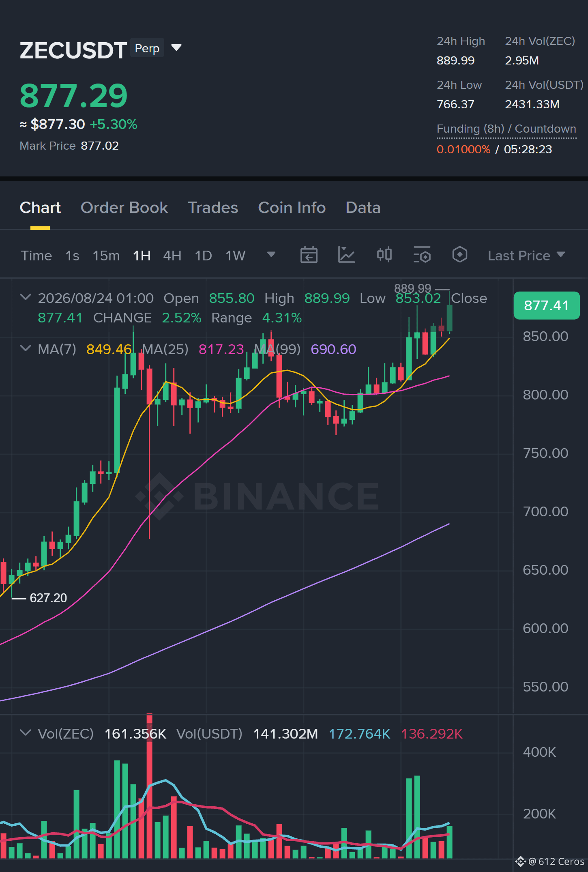The image size is (588, 872).
Task: Switch to the Data tab
Action: click(363, 208)
